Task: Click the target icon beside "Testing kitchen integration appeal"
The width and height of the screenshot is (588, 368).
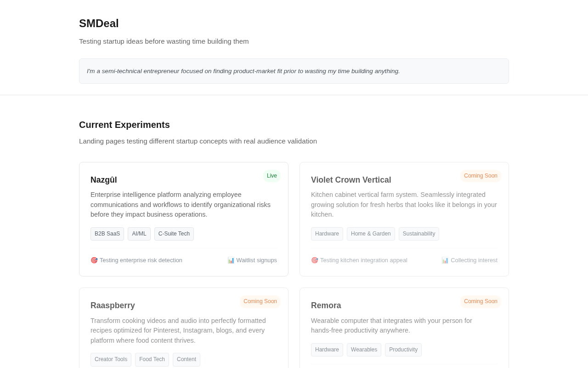Action: pos(315,260)
